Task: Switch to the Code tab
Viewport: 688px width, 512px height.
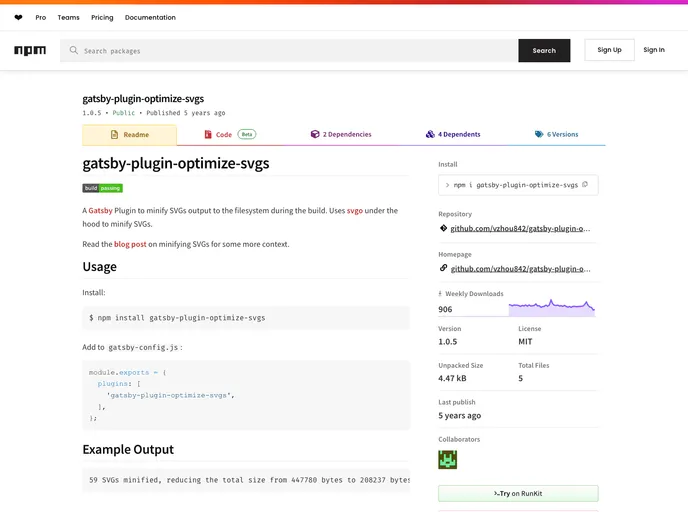Action: [230, 134]
